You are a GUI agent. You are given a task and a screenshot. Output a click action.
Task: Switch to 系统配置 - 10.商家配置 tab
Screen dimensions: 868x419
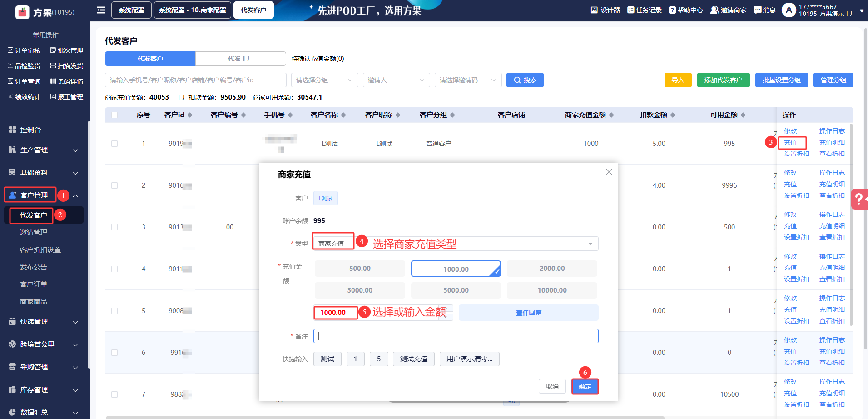193,10
